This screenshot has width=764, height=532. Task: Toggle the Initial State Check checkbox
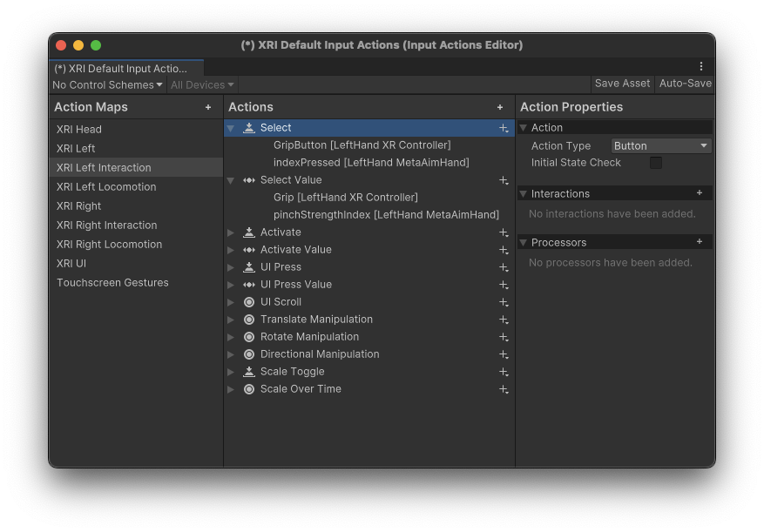pyautogui.click(x=656, y=163)
